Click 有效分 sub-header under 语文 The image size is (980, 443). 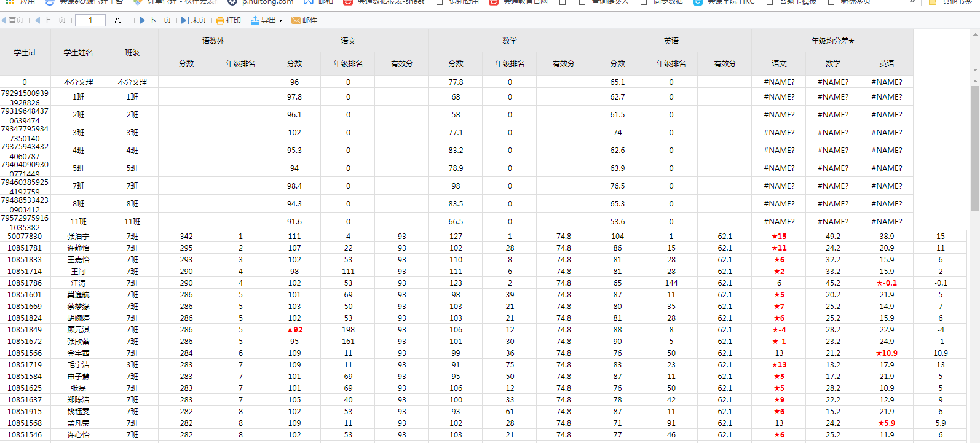402,64
